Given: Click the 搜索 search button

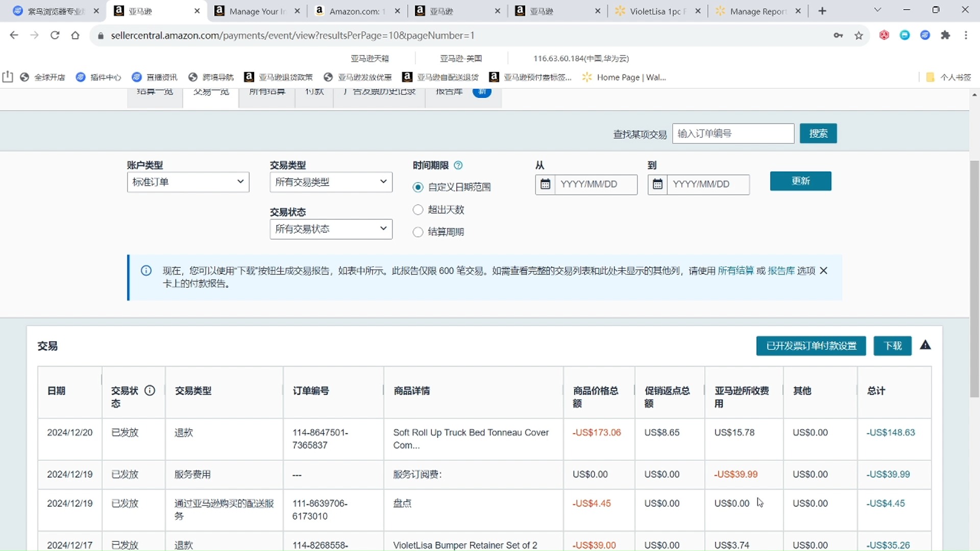Looking at the screenshot, I should pyautogui.click(x=818, y=133).
